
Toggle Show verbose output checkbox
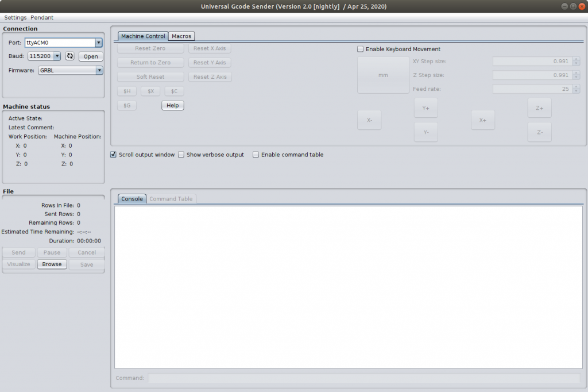tap(181, 155)
